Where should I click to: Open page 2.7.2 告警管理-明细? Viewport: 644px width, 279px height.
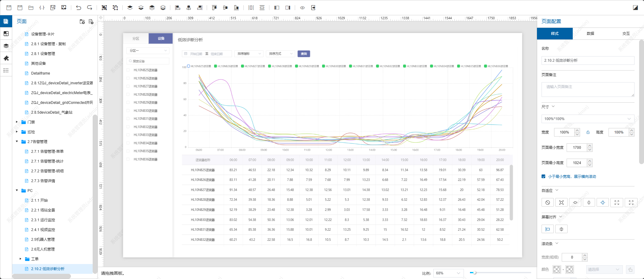[47, 171]
